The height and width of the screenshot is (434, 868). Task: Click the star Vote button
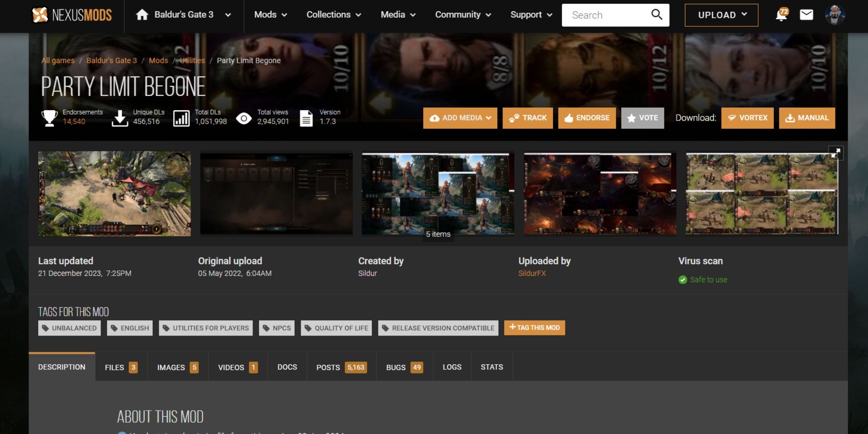click(x=642, y=118)
